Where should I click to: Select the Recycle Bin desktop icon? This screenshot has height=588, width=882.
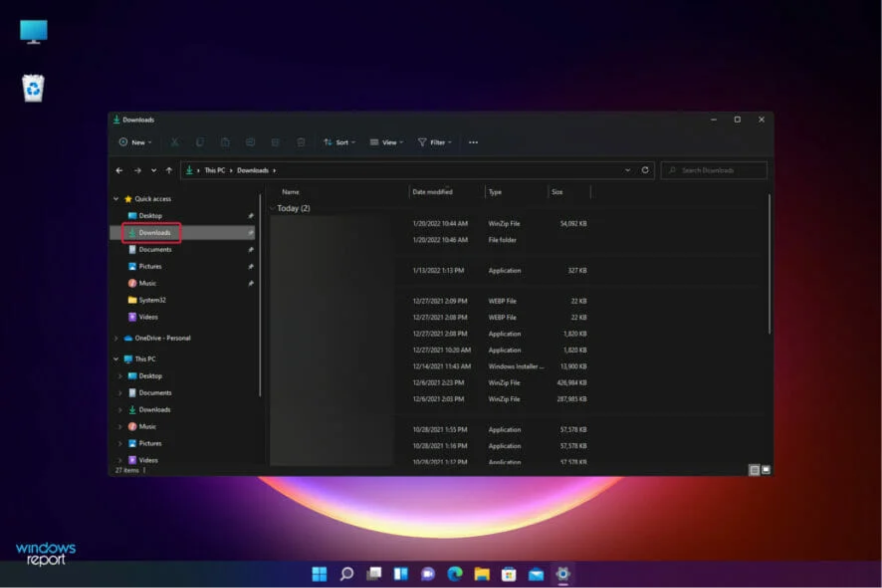[x=33, y=88]
